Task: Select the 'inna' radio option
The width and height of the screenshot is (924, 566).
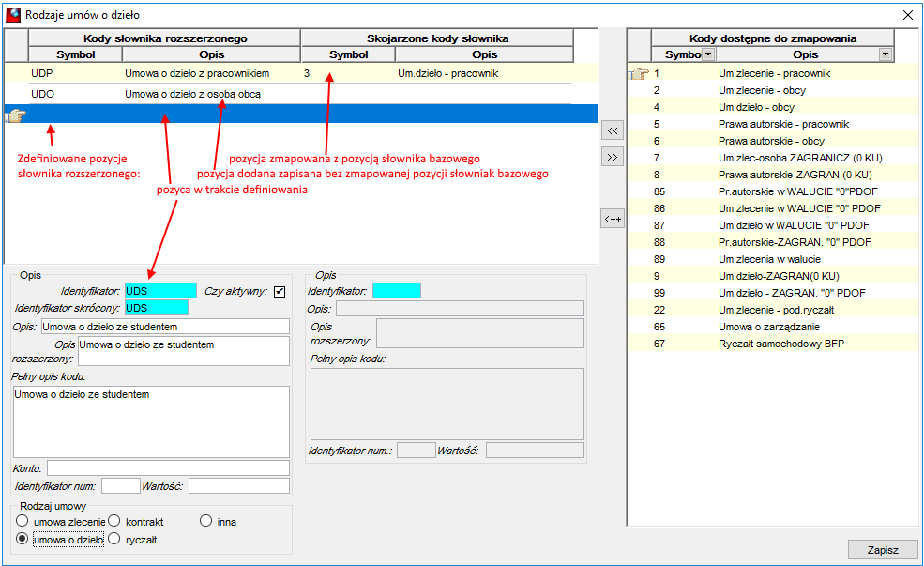Action: (x=205, y=521)
